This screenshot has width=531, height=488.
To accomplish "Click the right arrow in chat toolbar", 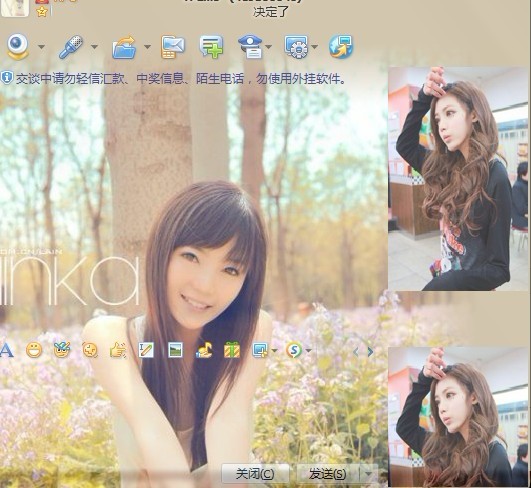I will pos(370,352).
